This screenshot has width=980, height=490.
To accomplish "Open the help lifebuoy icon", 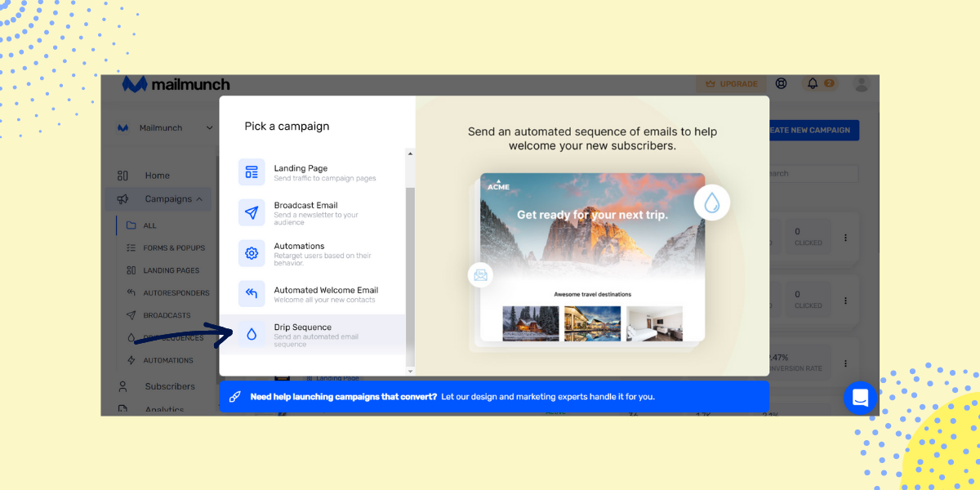I will 782,83.
